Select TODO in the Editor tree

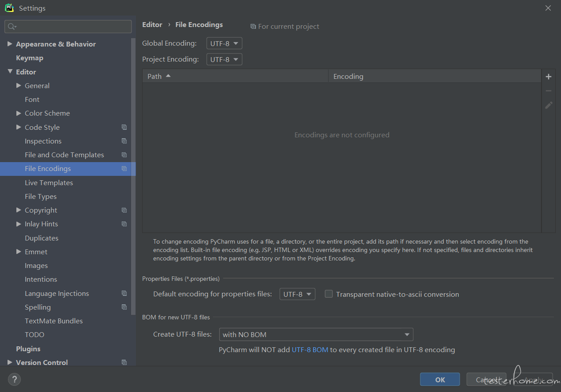pyautogui.click(x=35, y=335)
